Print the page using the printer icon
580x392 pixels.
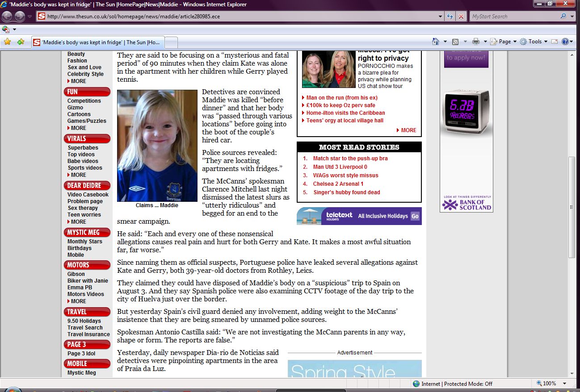pos(476,42)
